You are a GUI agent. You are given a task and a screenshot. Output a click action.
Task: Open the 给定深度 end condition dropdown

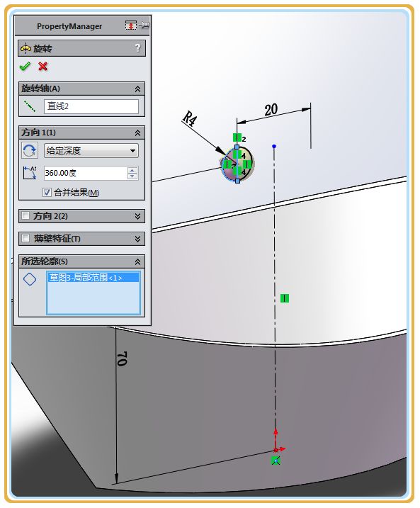click(91, 151)
